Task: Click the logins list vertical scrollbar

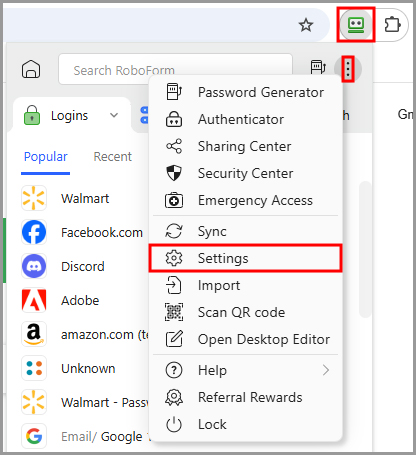Action: (365, 249)
